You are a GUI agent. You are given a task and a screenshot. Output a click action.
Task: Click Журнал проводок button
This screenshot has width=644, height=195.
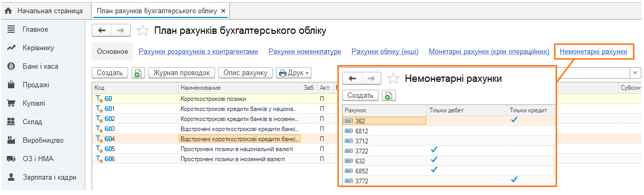click(182, 73)
